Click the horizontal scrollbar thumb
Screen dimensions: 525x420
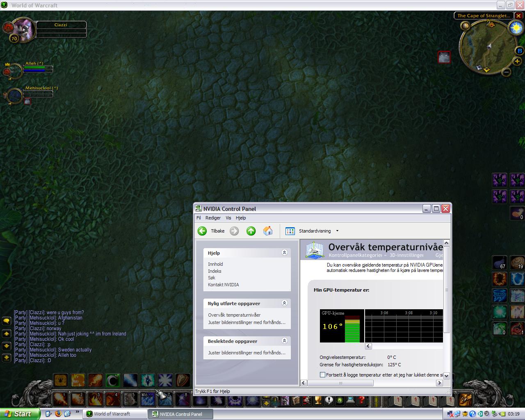tap(340, 383)
